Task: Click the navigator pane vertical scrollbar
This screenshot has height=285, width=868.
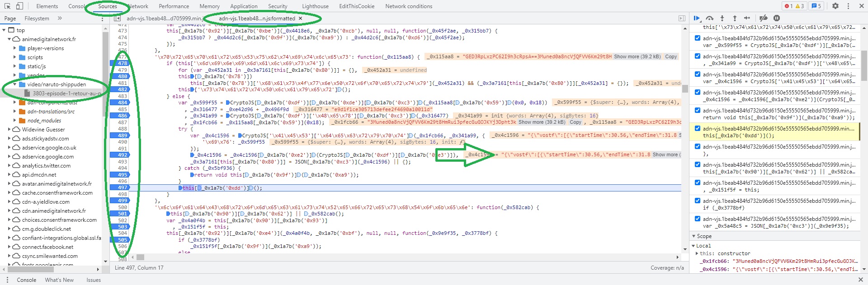Action: (105, 75)
